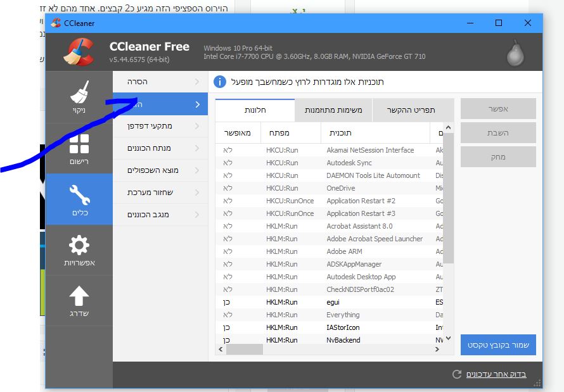Expand chevron on highlighted startup item
564x392 pixels.
(198, 104)
